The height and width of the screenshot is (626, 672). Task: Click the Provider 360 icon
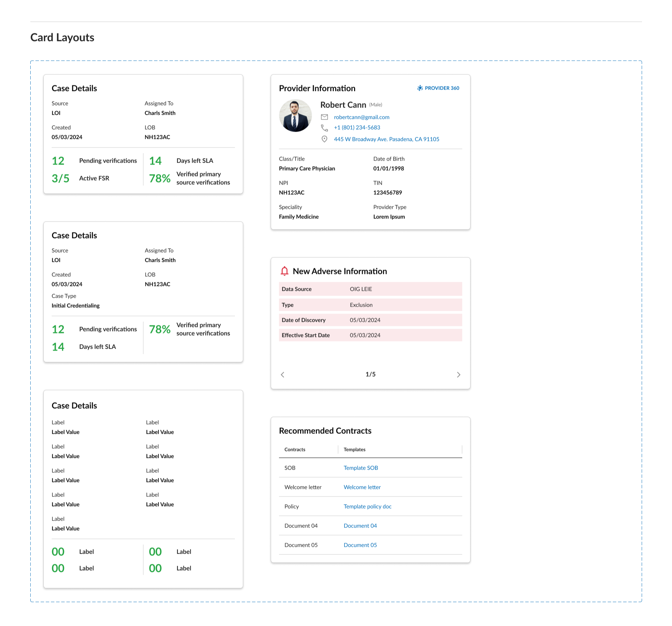(420, 88)
